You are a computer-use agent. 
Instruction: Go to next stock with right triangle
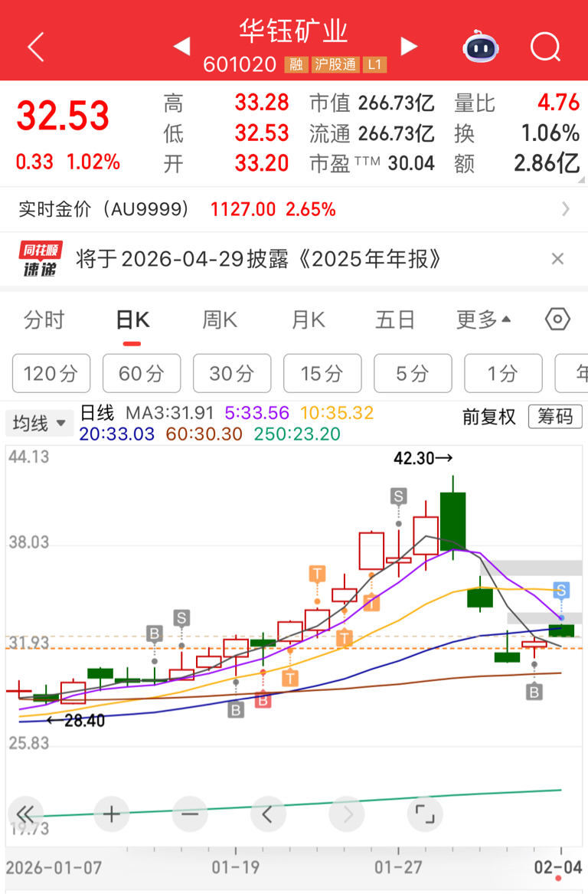click(409, 47)
